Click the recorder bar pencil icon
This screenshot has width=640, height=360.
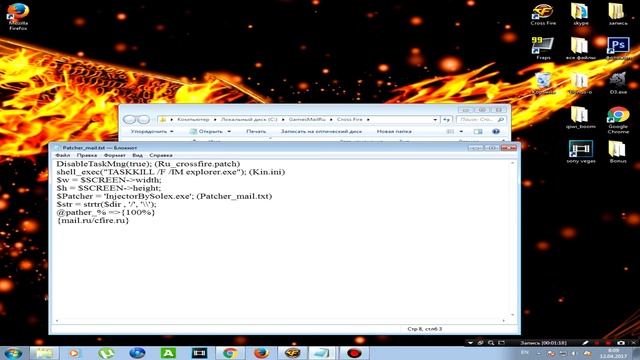(584, 343)
